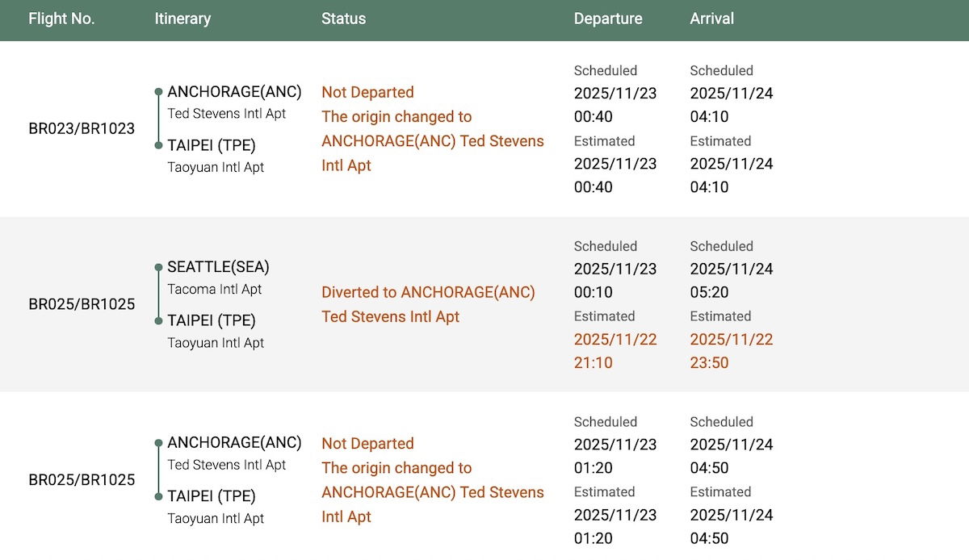Click the "Not Departed" status in the bottom row
The height and width of the screenshot is (560, 969).
coord(367,444)
